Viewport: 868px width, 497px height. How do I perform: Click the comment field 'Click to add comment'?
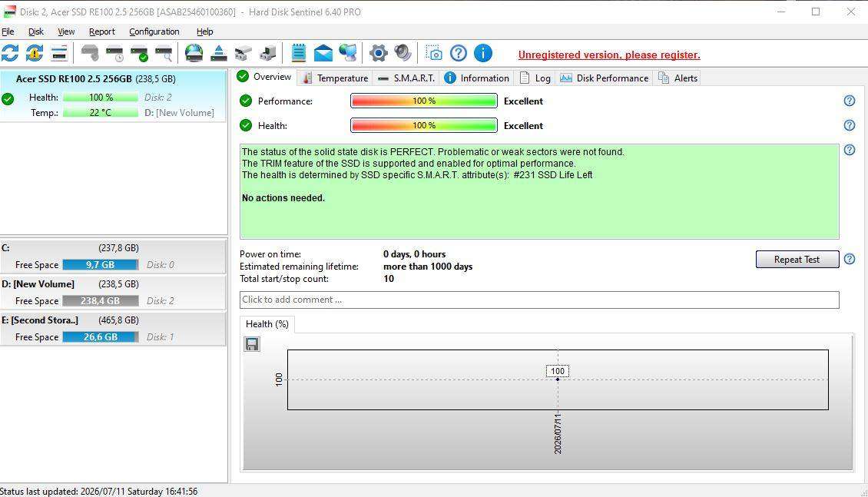click(x=539, y=300)
